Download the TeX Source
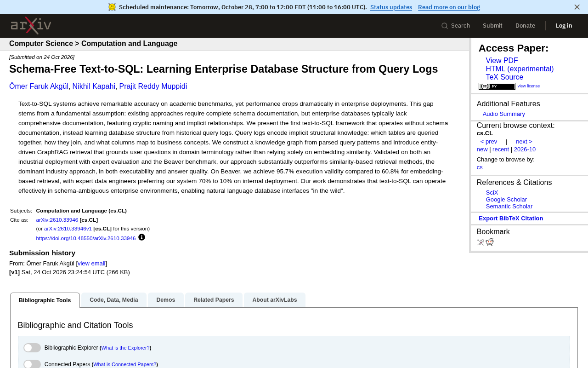 click(504, 77)
